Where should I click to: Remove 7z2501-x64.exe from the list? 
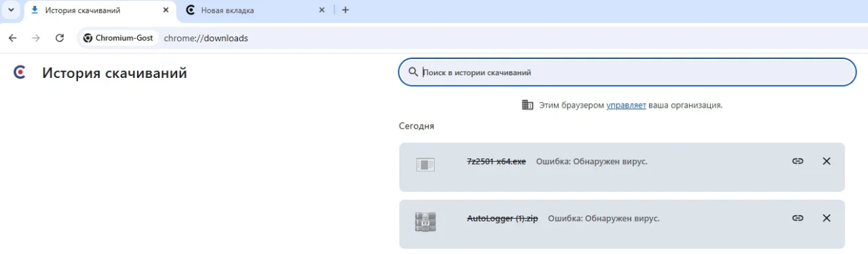[826, 161]
